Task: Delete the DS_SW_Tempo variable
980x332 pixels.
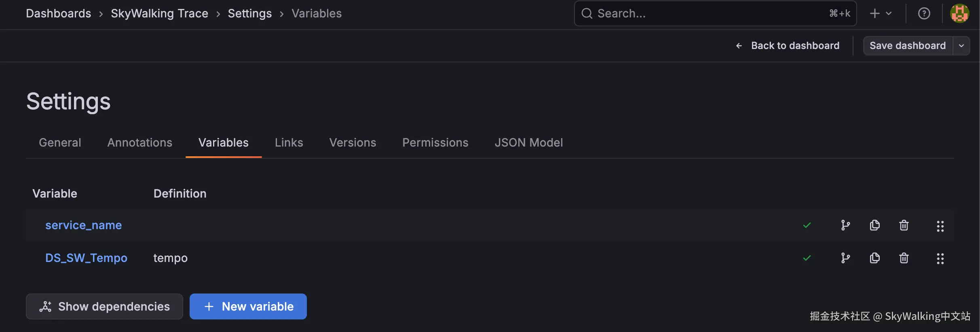Action: click(904, 258)
